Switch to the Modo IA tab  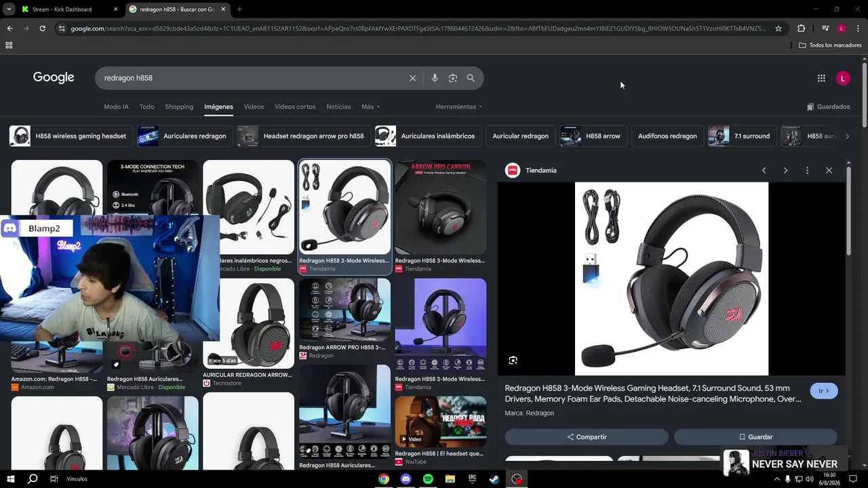116,106
